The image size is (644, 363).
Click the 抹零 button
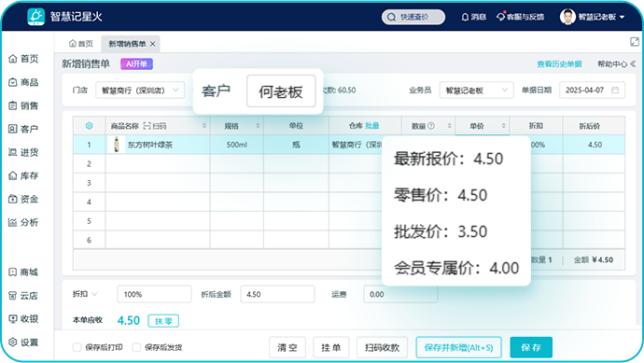click(x=163, y=321)
